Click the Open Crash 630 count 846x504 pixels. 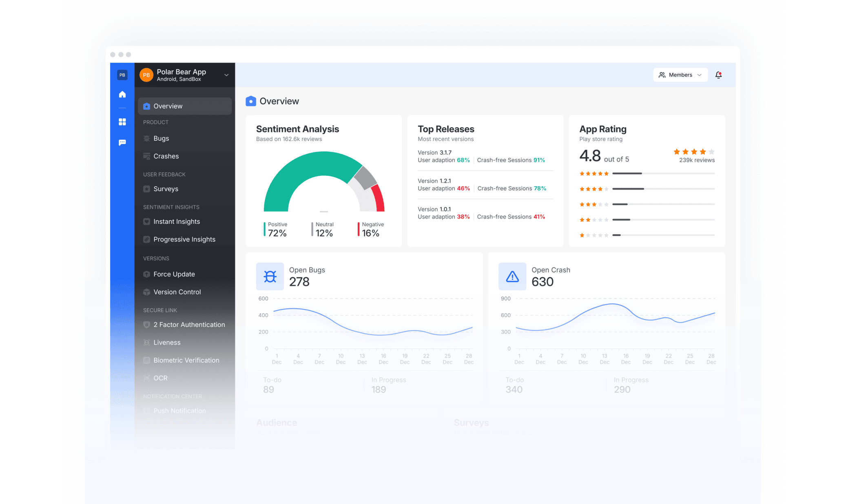click(543, 282)
